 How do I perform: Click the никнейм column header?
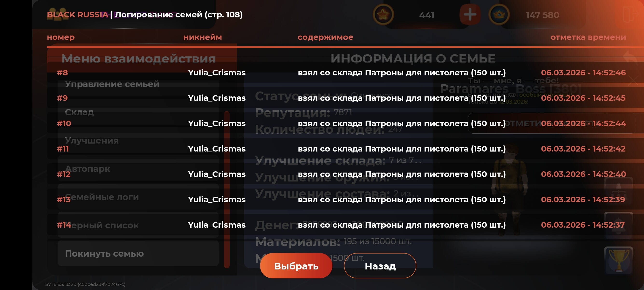pyautogui.click(x=203, y=37)
